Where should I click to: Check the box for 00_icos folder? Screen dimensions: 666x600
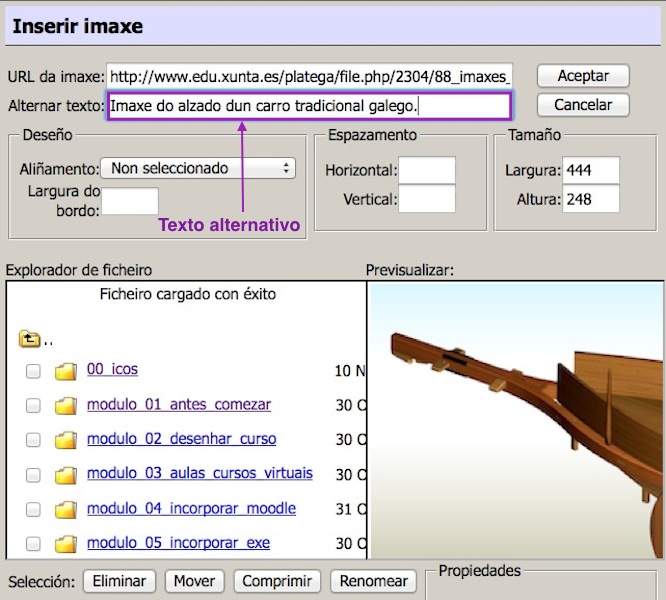33,371
